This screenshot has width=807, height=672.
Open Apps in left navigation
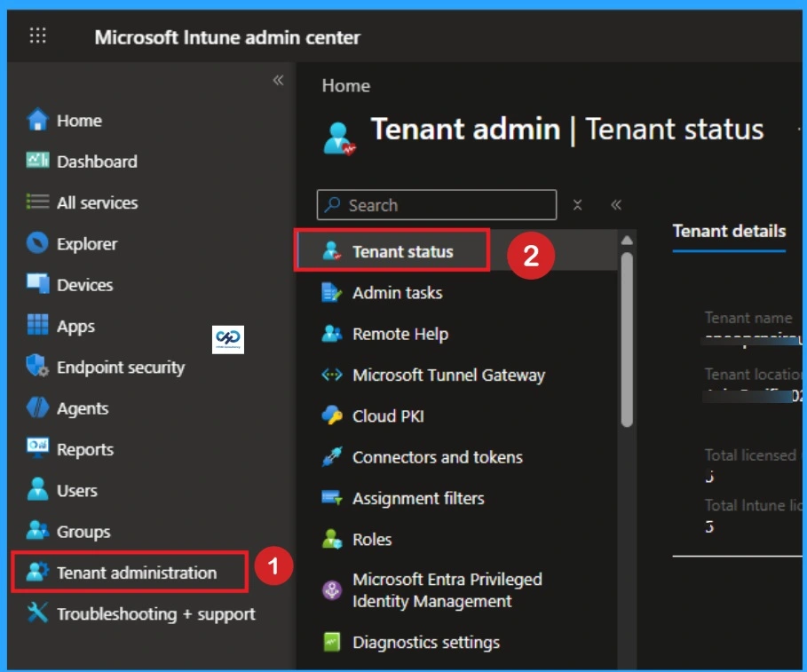tap(75, 326)
